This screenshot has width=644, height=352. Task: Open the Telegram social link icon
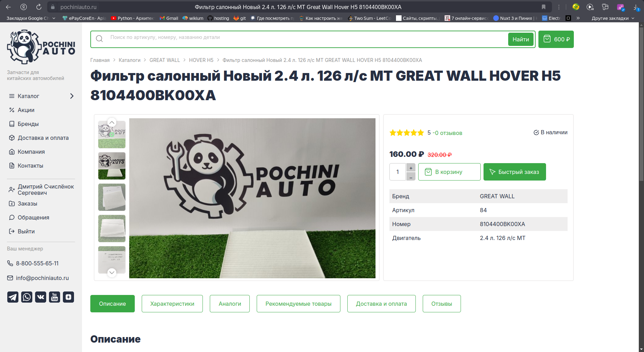13,297
